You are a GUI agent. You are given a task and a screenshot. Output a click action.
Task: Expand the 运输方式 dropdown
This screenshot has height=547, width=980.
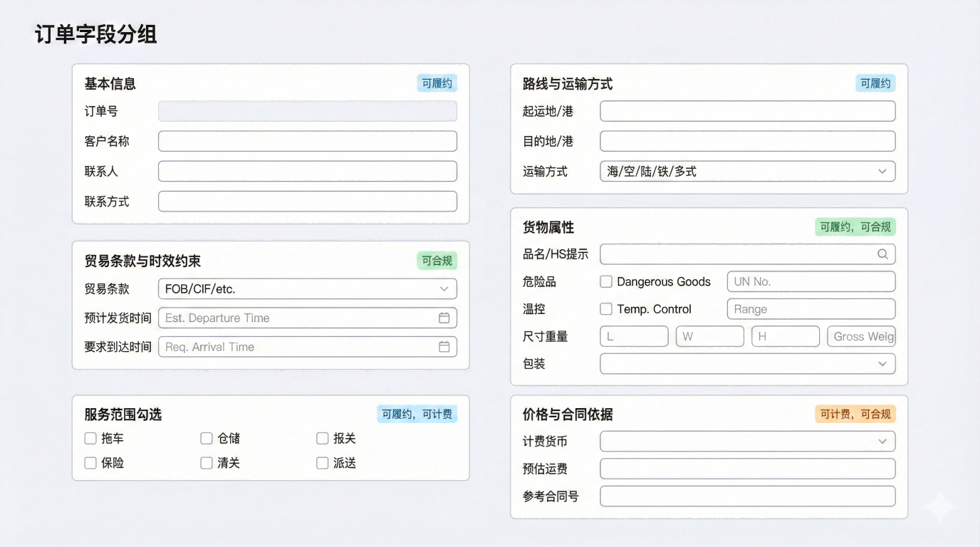point(747,172)
